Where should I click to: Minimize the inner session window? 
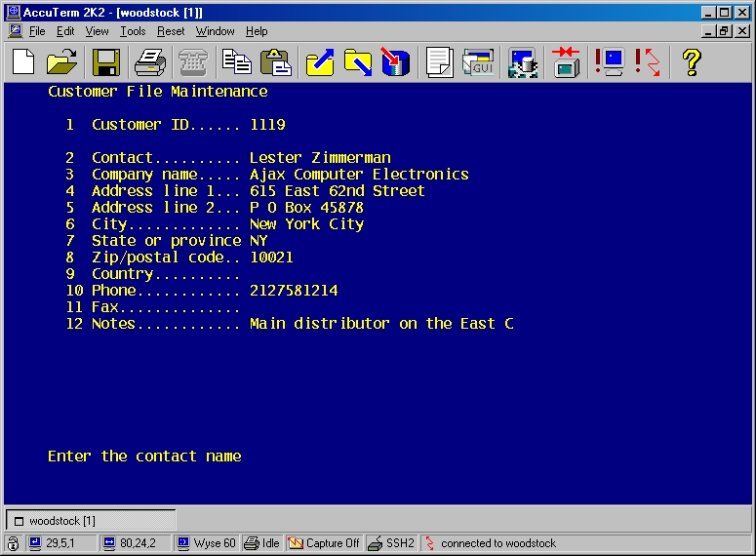coord(708,31)
